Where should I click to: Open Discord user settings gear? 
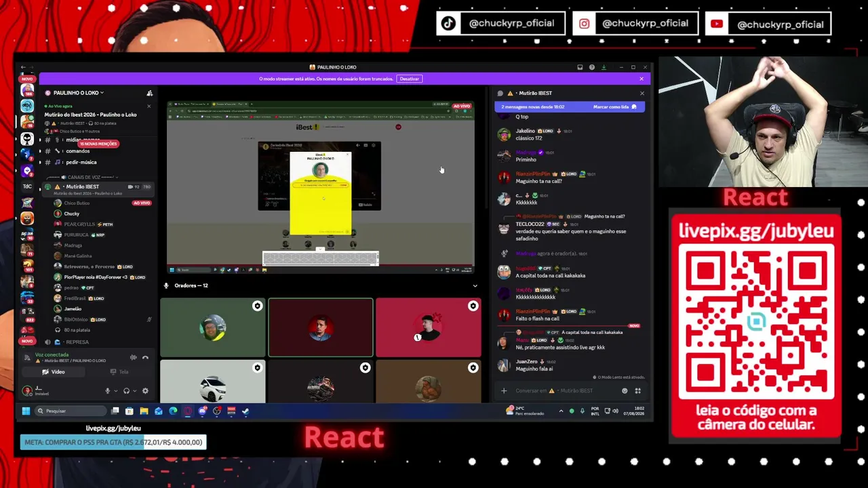tap(145, 390)
